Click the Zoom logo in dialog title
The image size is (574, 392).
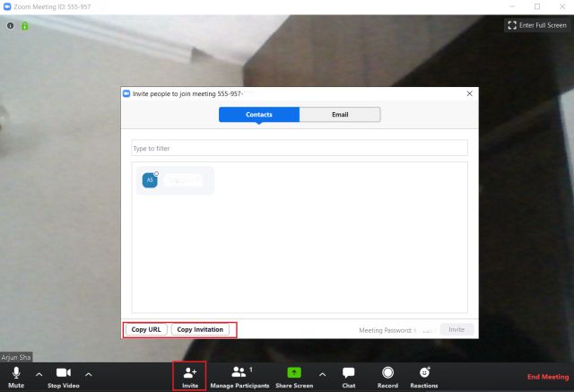pos(126,93)
